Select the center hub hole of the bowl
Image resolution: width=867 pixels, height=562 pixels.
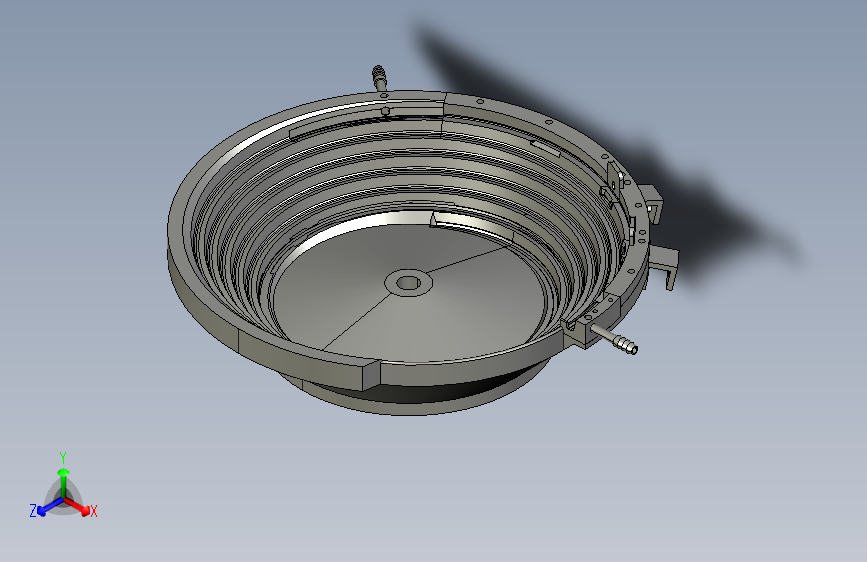coord(408,283)
